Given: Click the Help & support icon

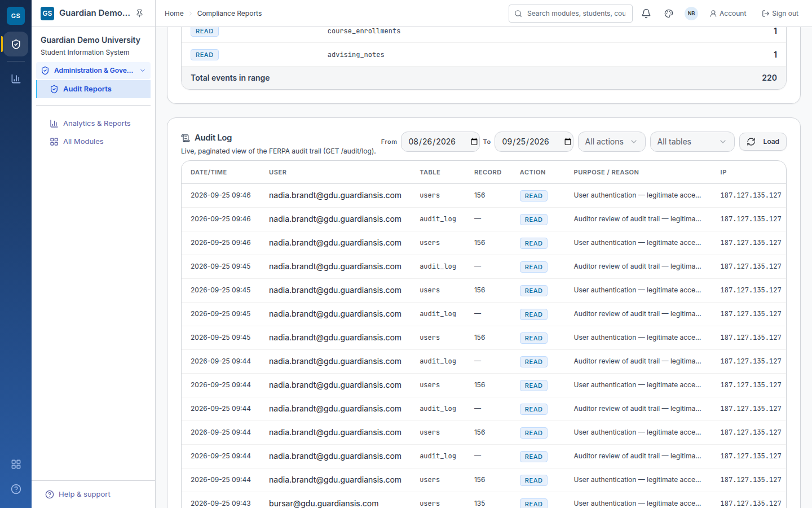Looking at the screenshot, I should coord(50,494).
